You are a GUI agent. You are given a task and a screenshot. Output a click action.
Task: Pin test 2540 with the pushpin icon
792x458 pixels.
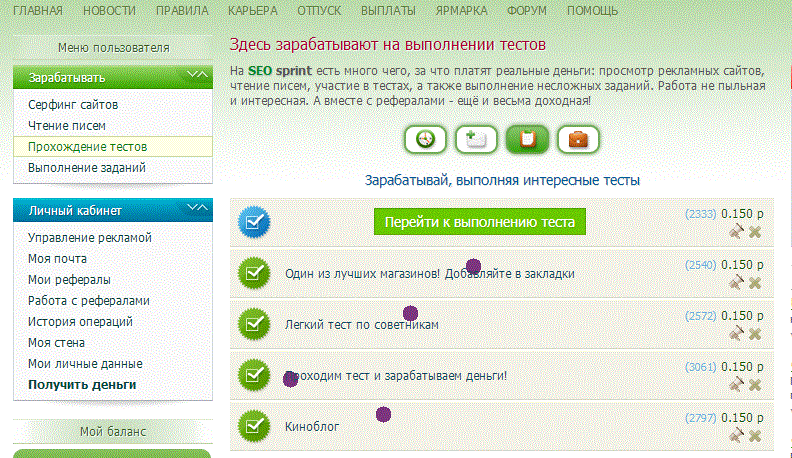pos(736,283)
